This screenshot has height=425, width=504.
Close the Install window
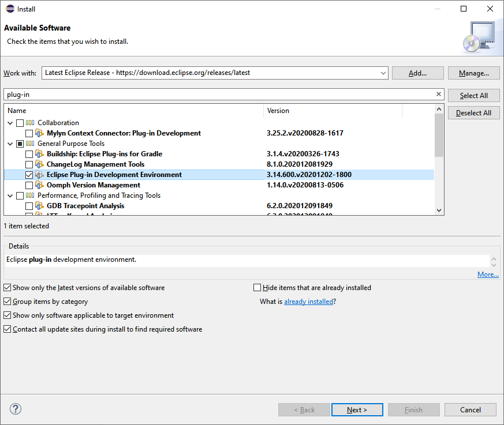[490, 9]
